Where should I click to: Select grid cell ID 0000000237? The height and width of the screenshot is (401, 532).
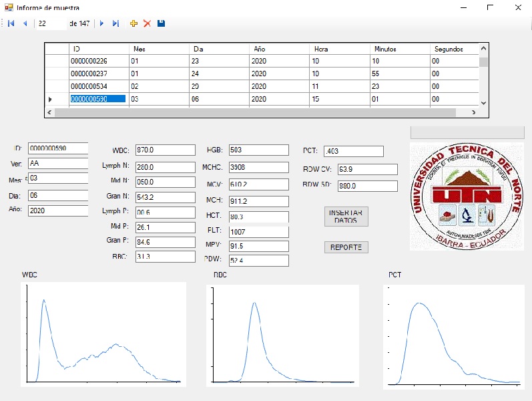coord(99,74)
